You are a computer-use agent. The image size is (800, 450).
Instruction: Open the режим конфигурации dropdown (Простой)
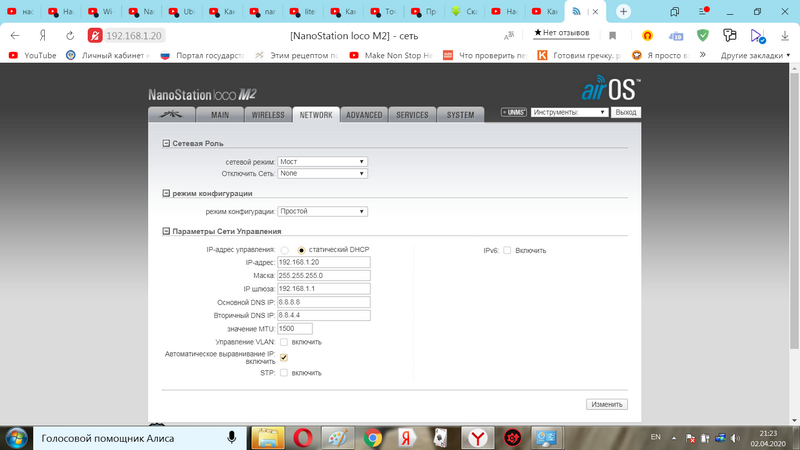coord(322,211)
